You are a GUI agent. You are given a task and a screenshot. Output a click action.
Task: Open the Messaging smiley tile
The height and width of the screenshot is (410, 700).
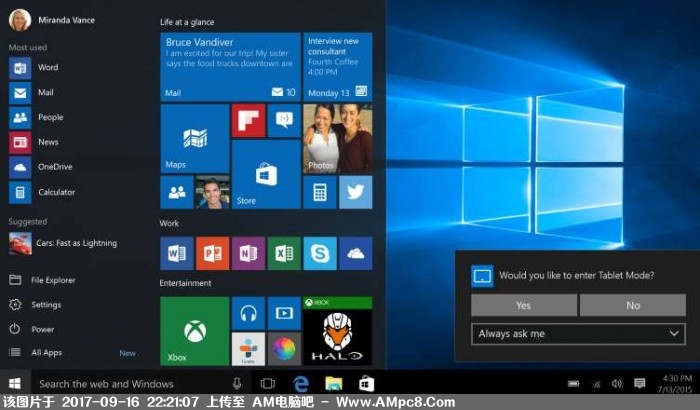pyautogui.click(x=284, y=121)
